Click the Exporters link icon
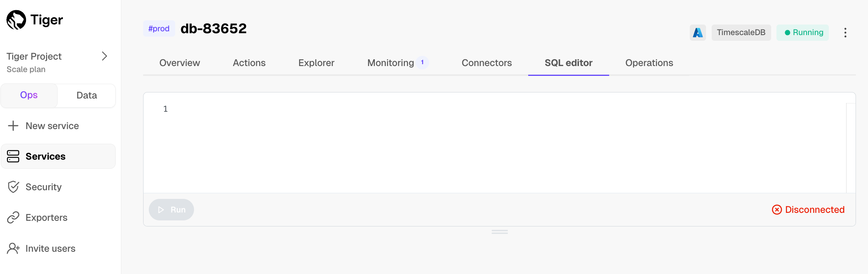The image size is (868, 274). [13, 217]
